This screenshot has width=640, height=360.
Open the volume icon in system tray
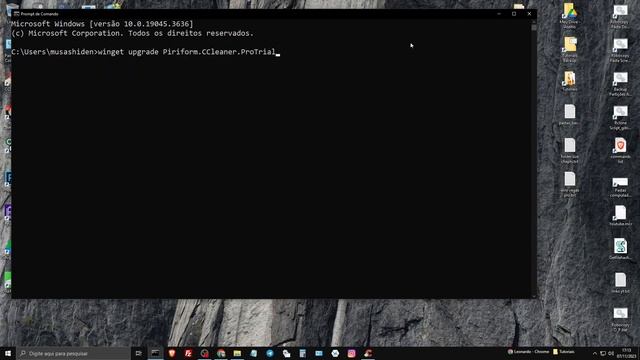pos(611,353)
